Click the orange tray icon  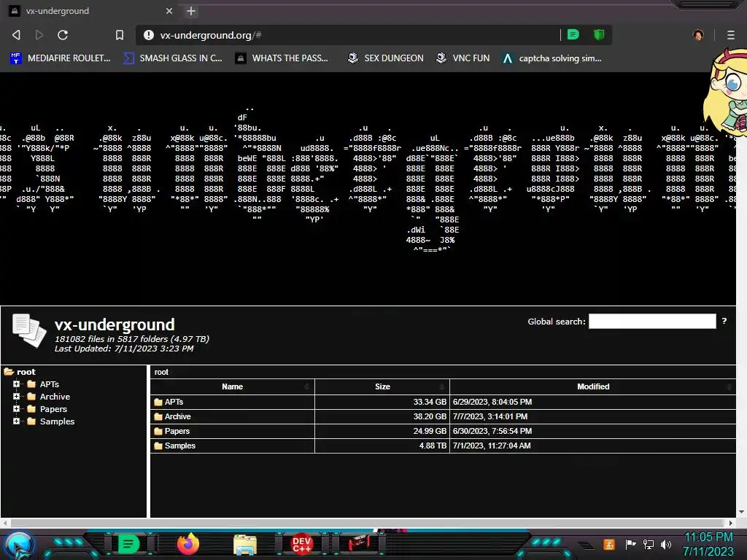[609, 544]
